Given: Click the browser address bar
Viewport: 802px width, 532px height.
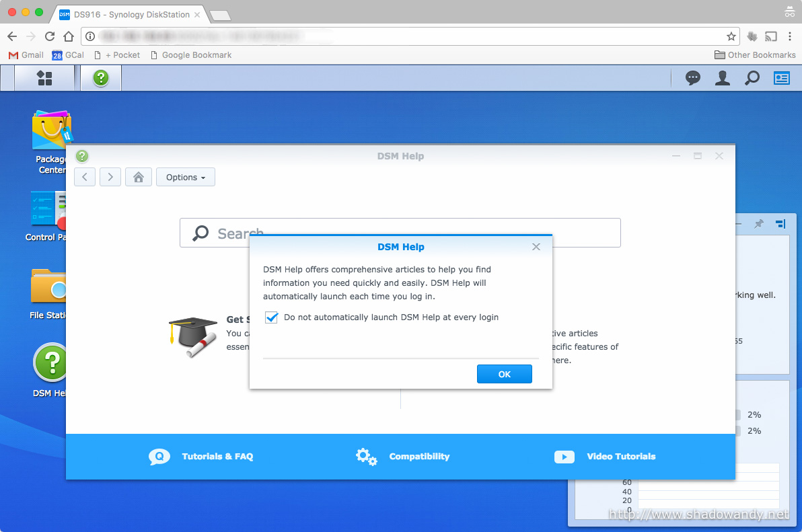Looking at the screenshot, I should (x=409, y=36).
